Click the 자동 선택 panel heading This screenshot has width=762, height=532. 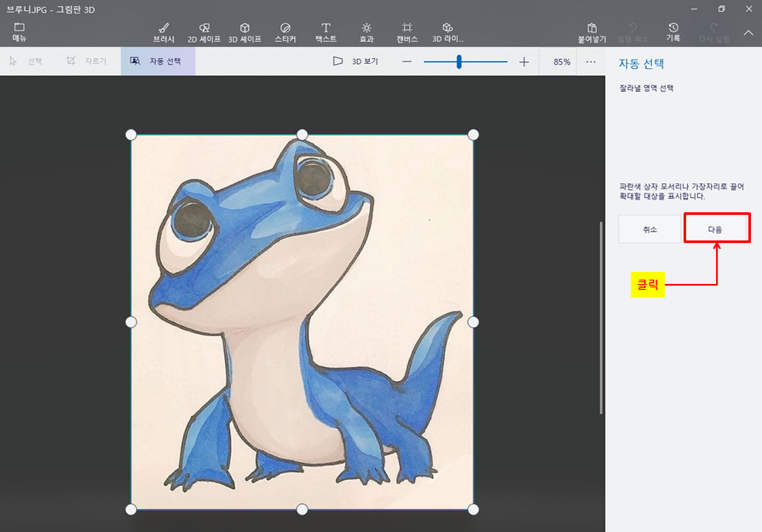pos(641,63)
